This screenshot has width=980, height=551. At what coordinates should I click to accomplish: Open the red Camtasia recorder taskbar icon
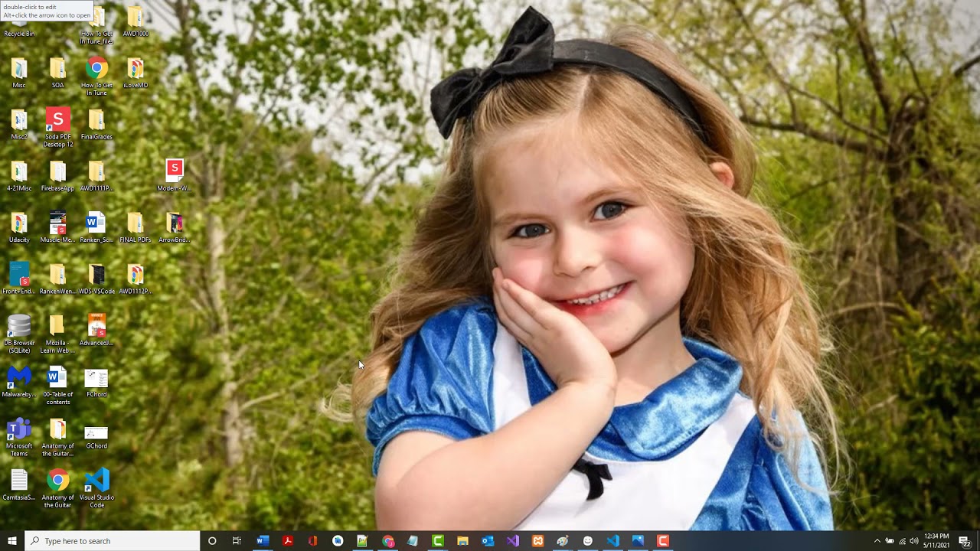click(663, 541)
